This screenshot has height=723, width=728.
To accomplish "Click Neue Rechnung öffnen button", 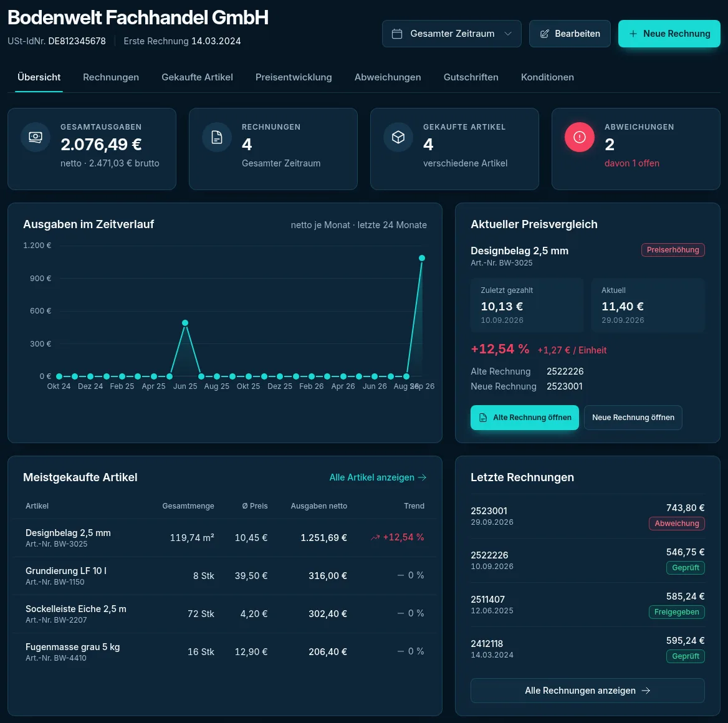I will [633, 418].
